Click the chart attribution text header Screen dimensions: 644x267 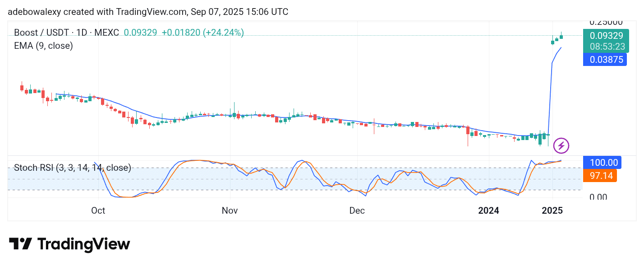148,12
